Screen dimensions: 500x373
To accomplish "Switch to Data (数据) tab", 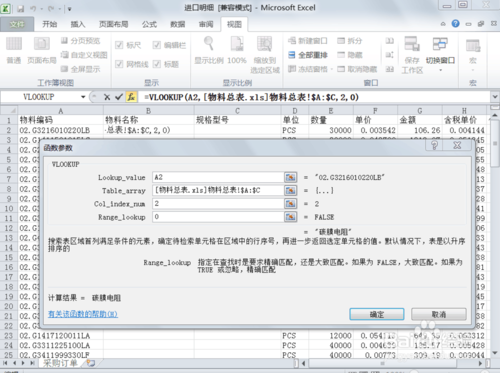I will coord(177,24).
